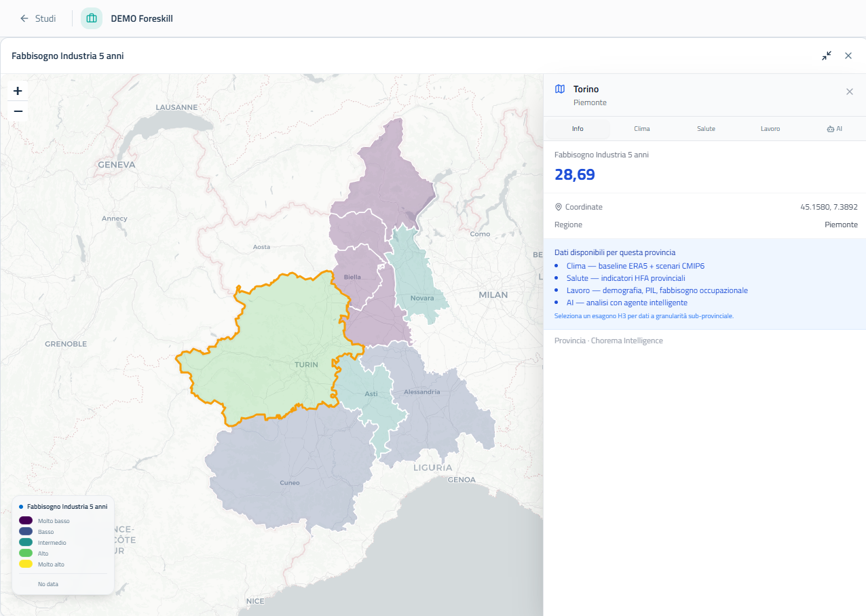Select the Alto legend swatch
This screenshot has width=866, height=616.
pyautogui.click(x=26, y=553)
